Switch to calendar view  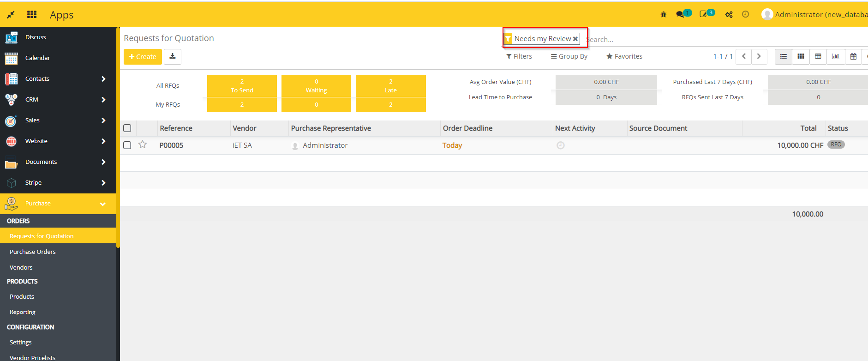853,56
